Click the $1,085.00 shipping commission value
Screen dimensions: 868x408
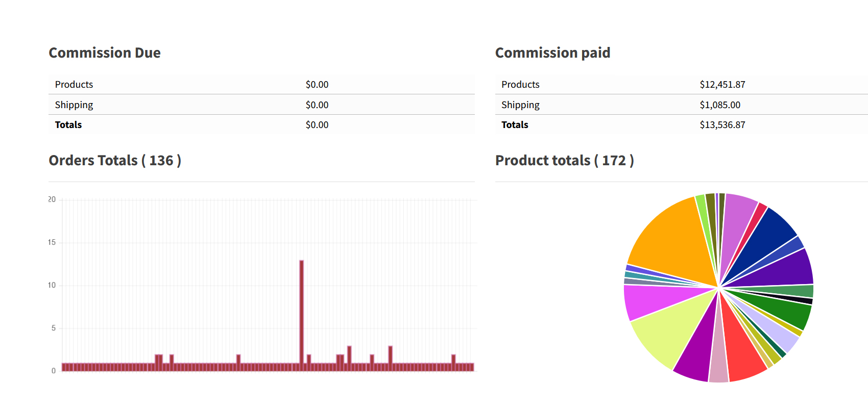[719, 105]
